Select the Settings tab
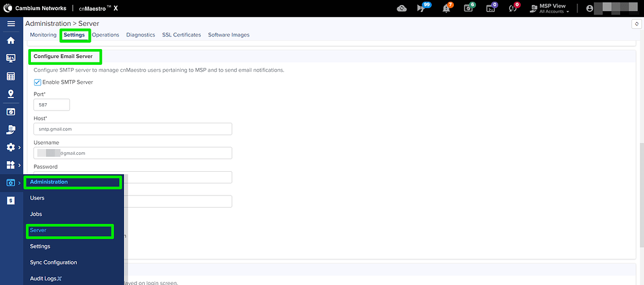The height and width of the screenshot is (285, 644). [74, 35]
